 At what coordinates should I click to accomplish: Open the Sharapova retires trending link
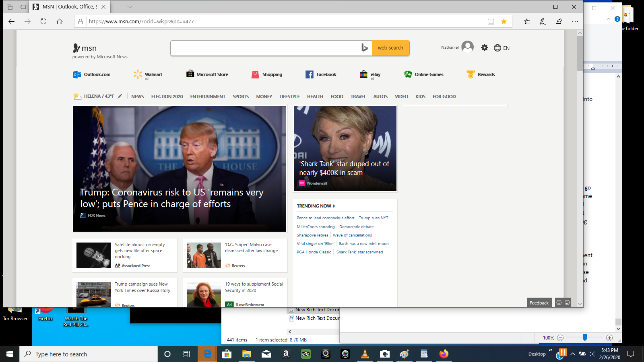312,235
